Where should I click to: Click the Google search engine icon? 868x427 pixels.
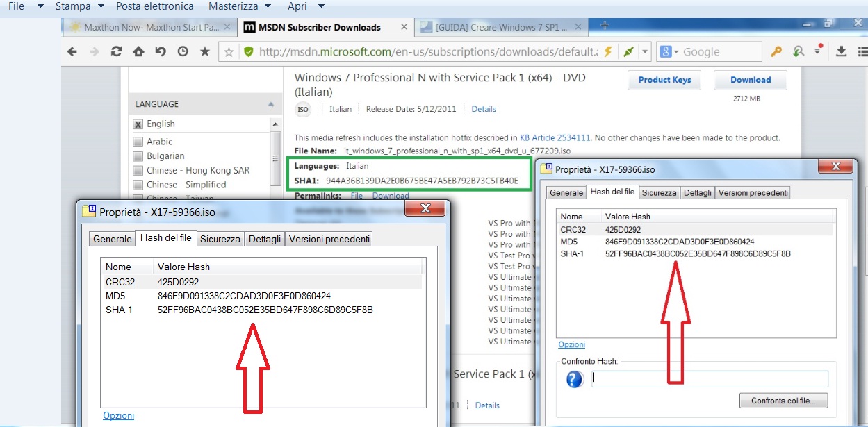click(x=665, y=52)
